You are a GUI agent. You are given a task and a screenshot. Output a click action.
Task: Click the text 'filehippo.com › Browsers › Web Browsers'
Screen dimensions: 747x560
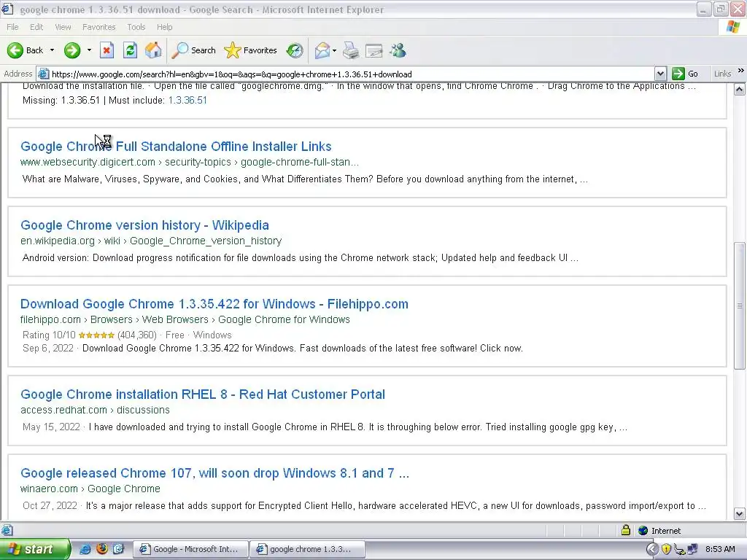coord(115,319)
